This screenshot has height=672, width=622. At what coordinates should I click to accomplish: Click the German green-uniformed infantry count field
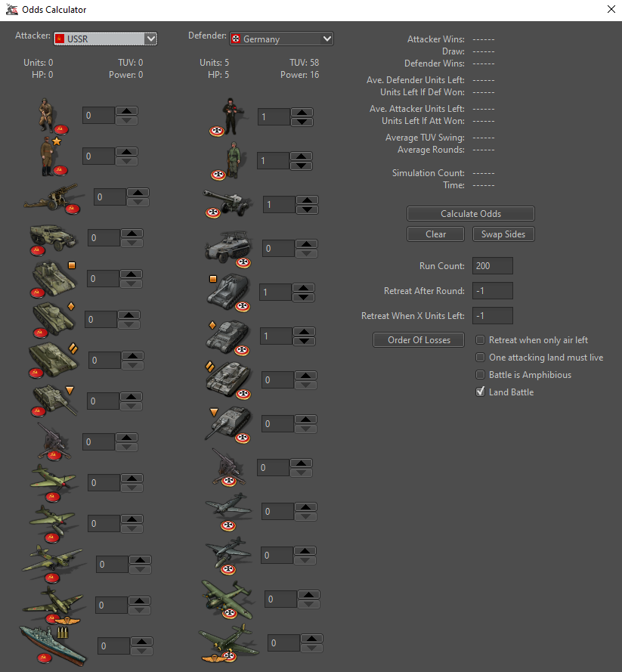pos(273,161)
